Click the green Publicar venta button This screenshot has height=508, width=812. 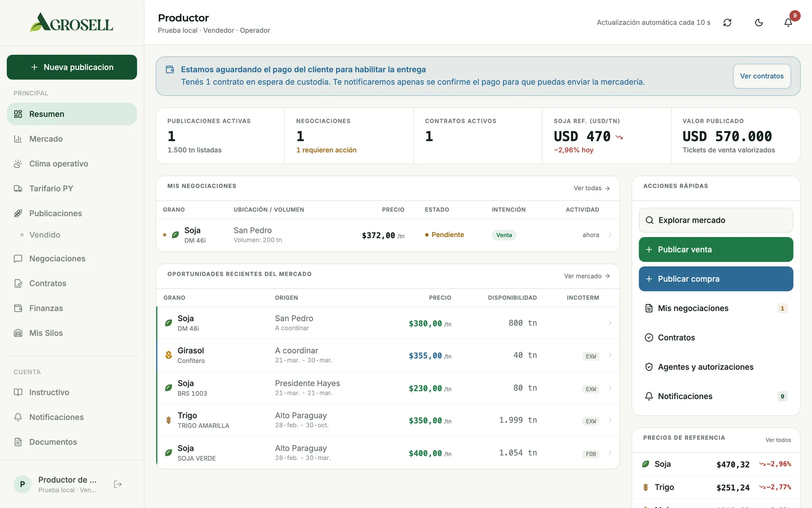(x=716, y=250)
